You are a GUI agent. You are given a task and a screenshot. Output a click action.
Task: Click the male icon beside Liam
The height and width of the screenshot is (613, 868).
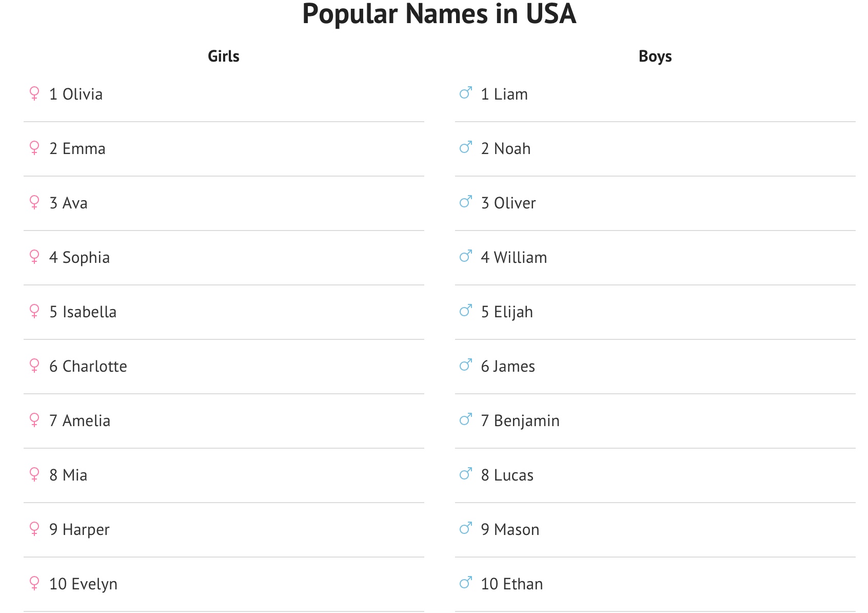click(466, 93)
